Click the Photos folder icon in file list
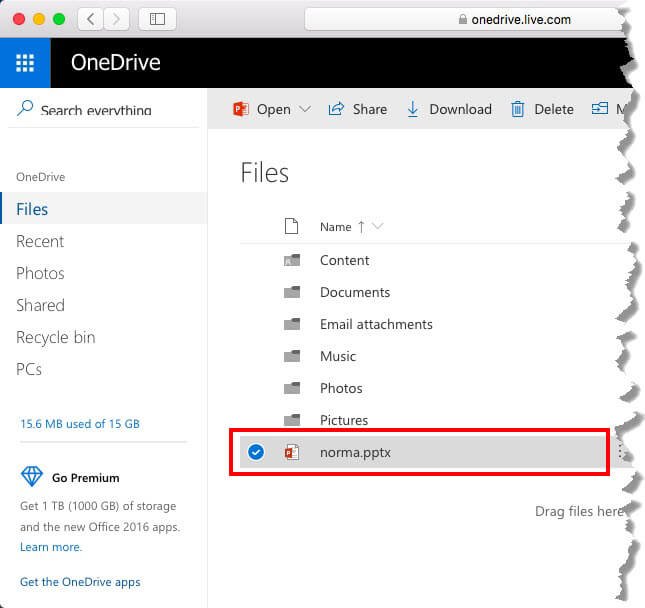 (x=292, y=388)
